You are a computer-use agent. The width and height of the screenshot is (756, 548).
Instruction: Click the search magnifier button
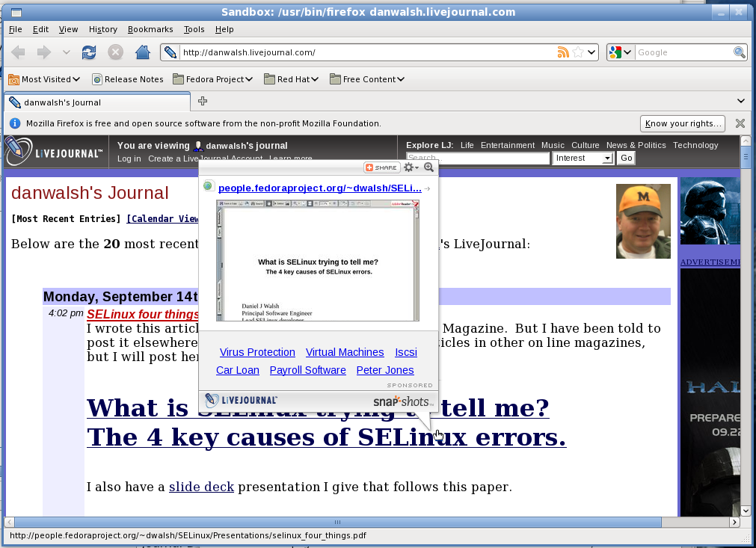coord(739,52)
